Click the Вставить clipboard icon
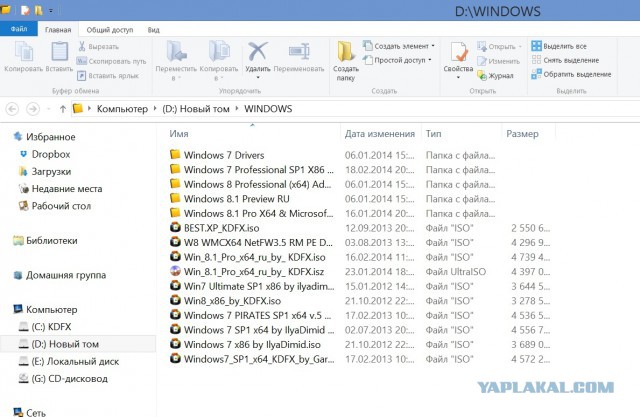Image resolution: width=640 pixels, height=417 pixels. tap(59, 52)
